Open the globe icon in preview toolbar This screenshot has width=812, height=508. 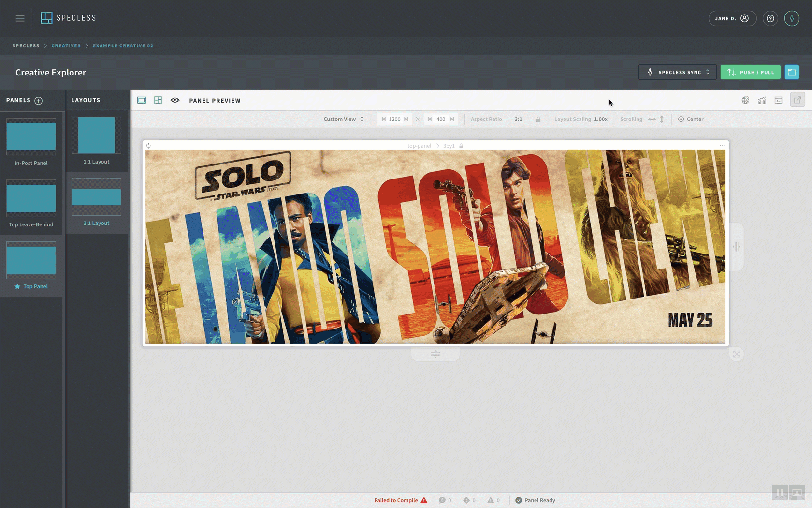(745, 100)
